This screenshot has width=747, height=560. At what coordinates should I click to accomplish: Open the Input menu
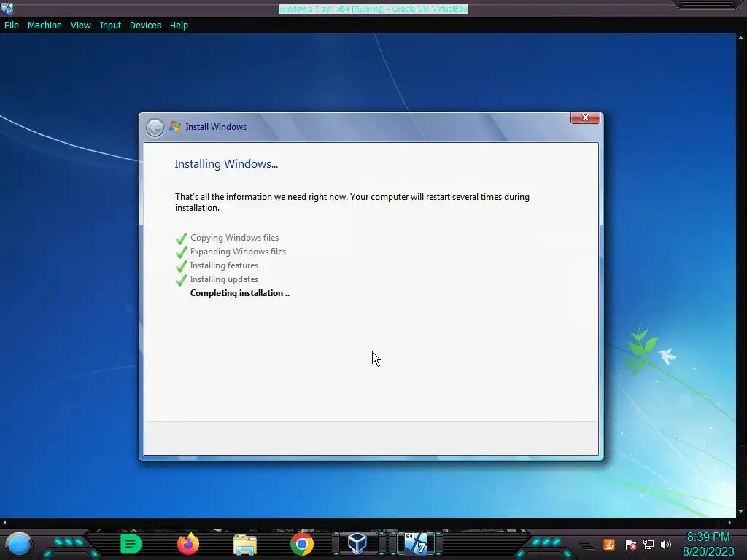(x=110, y=26)
